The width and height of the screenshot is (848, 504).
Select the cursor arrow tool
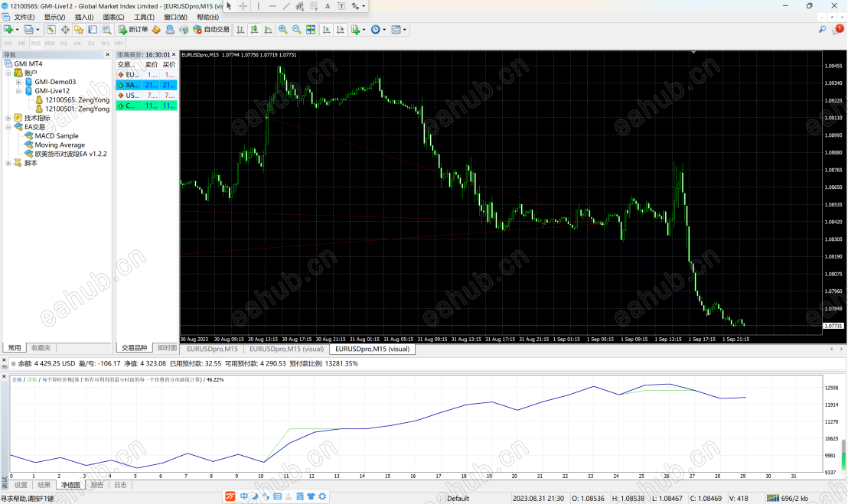click(230, 6)
